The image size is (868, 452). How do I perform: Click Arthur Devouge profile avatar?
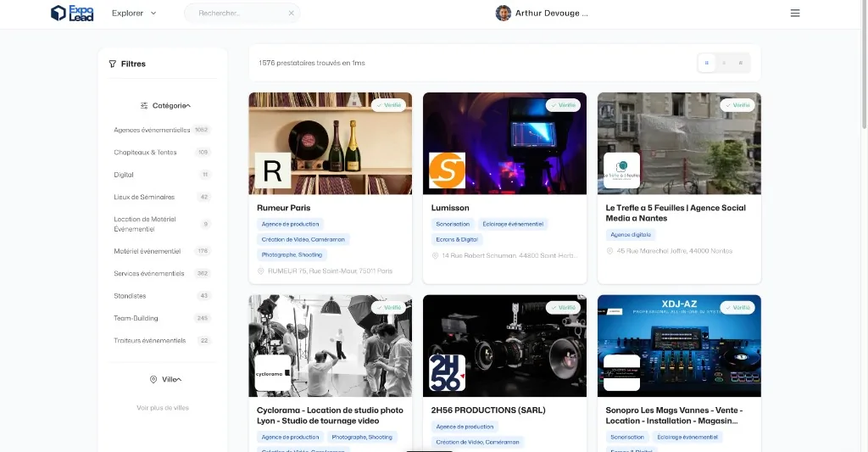[x=503, y=13]
